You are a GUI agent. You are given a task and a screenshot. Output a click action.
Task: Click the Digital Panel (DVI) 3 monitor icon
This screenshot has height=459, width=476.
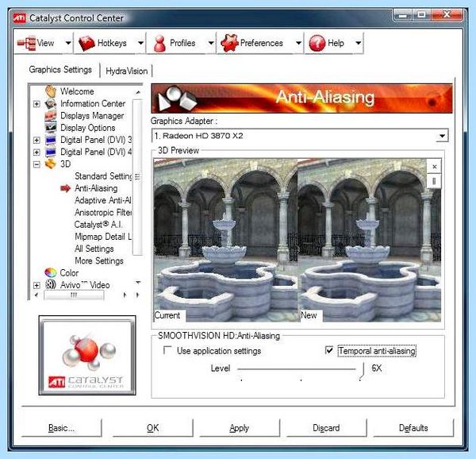(x=51, y=140)
